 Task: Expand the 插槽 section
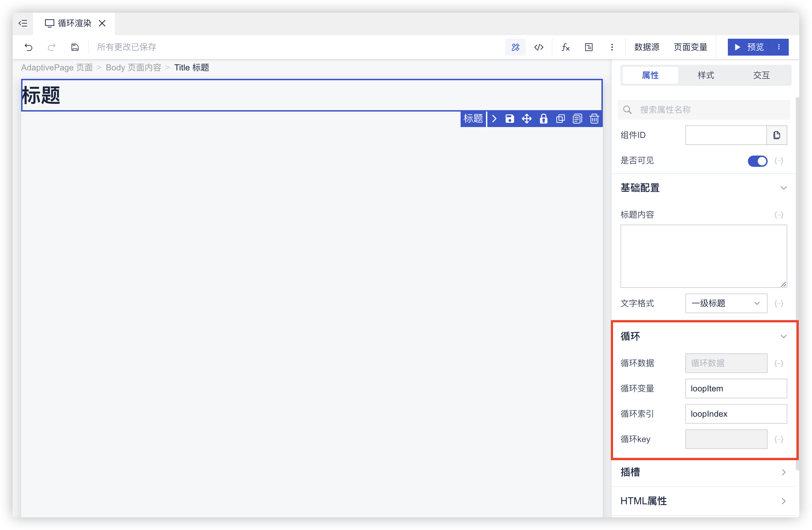pos(783,472)
